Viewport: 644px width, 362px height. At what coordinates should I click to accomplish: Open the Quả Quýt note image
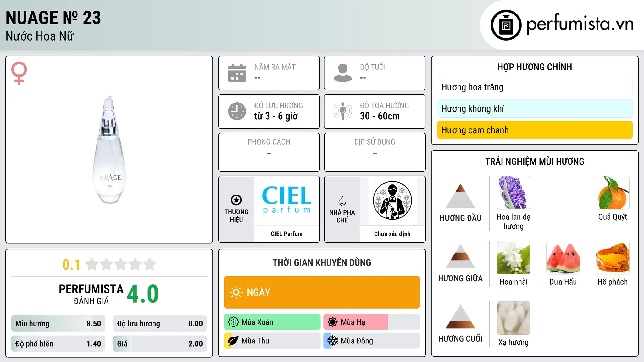coord(613,193)
